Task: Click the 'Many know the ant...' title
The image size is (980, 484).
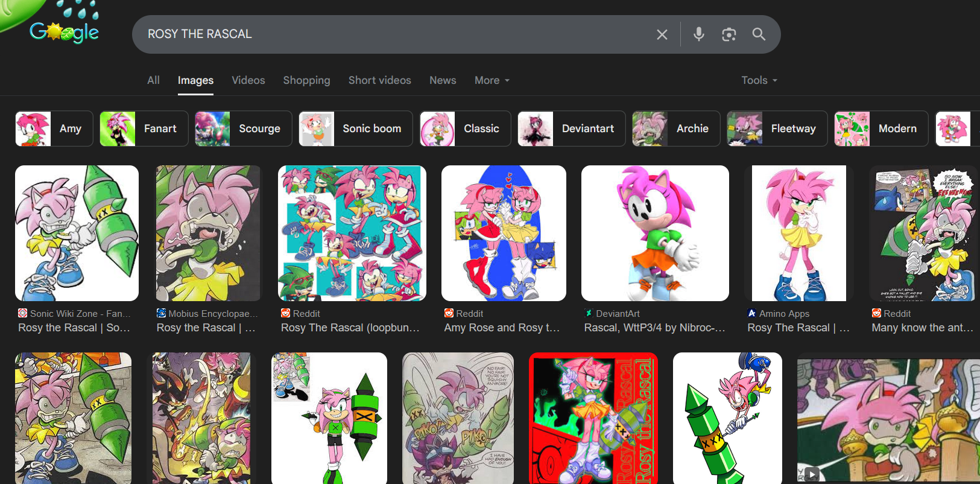Action: pyautogui.click(x=923, y=328)
